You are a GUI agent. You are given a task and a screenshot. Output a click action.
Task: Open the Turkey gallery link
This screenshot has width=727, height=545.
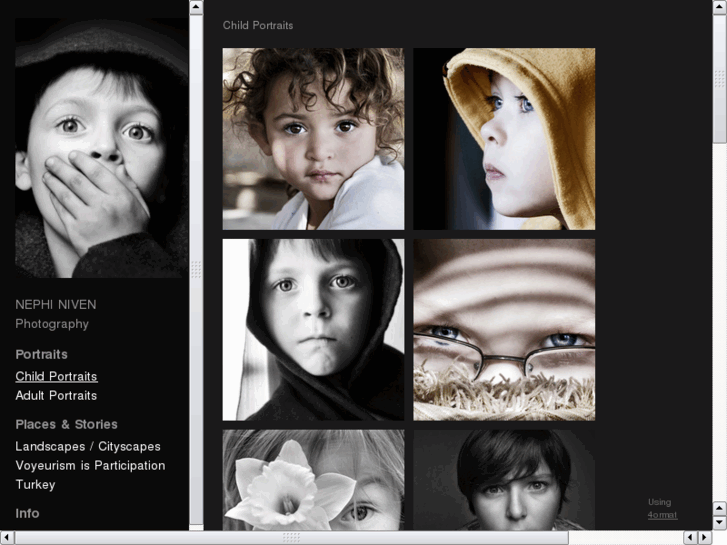35,484
